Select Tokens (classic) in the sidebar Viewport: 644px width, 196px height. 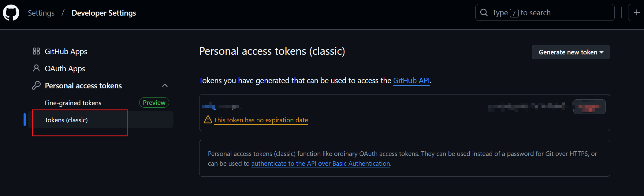(x=66, y=120)
